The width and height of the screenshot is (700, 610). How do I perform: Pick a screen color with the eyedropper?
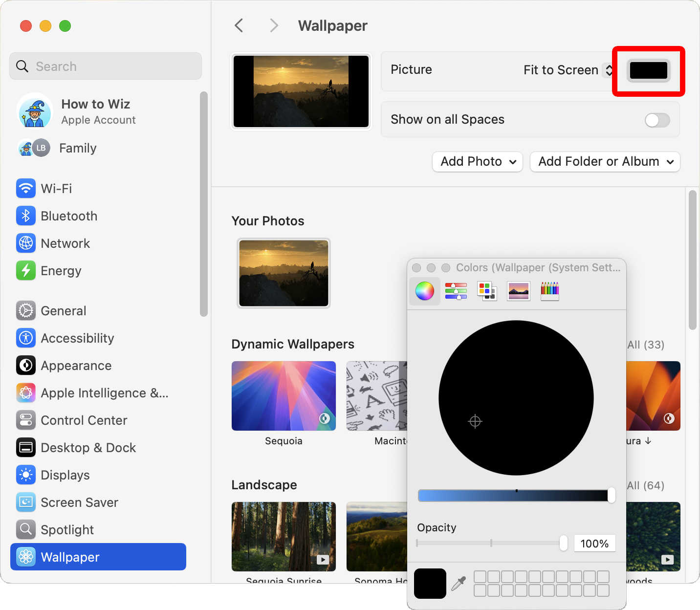click(459, 583)
